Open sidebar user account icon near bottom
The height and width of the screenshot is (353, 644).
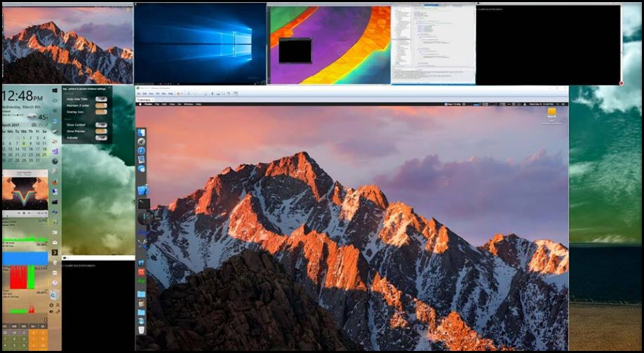click(x=58, y=305)
